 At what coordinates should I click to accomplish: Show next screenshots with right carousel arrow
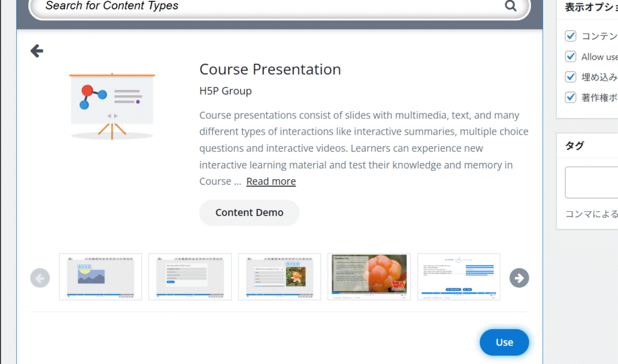click(519, 278)
